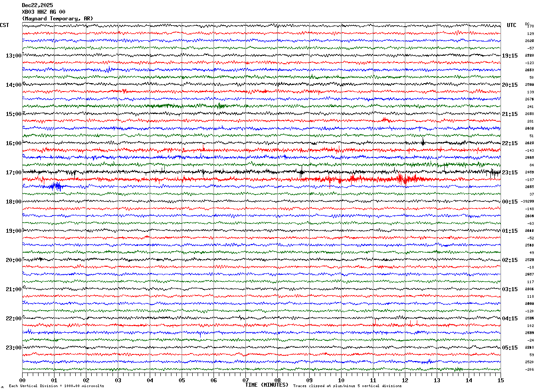Image resolution: width=536 pixels, height=392 pixels.
Task: Click the UTC time zone label
Action: pyautogui.click(x=512, y=25)
